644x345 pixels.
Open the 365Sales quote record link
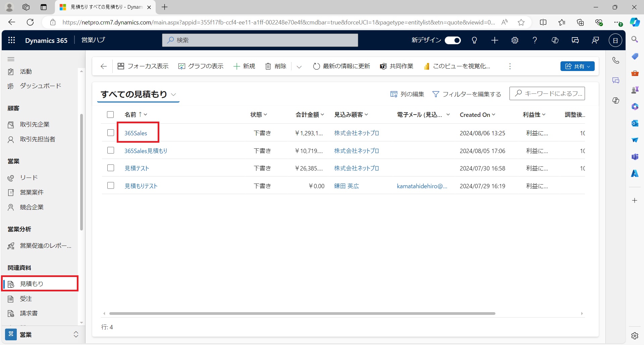click(x=136, y=133)
